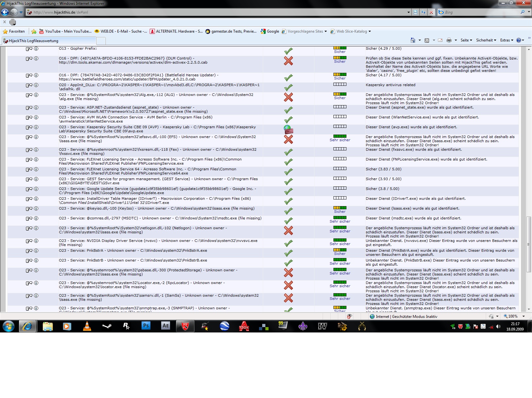This screenshot has height=398, width=532.
Task: Click the info icon for O13 Gopher Prefix
Action: [x=36, y=49]
